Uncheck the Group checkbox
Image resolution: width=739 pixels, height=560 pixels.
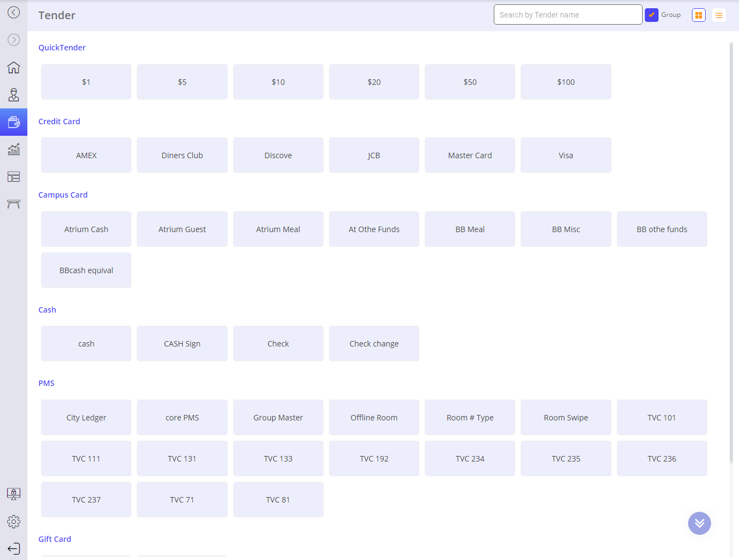click(651, 15)
